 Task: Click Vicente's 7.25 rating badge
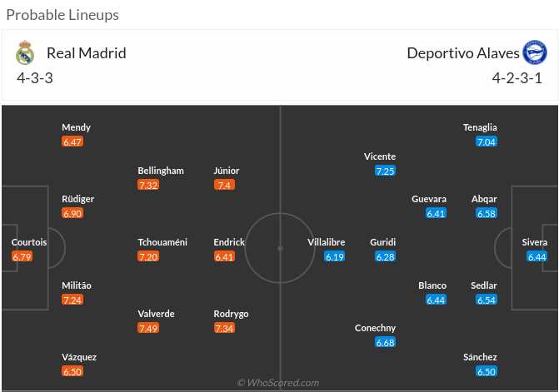point(385,171)
